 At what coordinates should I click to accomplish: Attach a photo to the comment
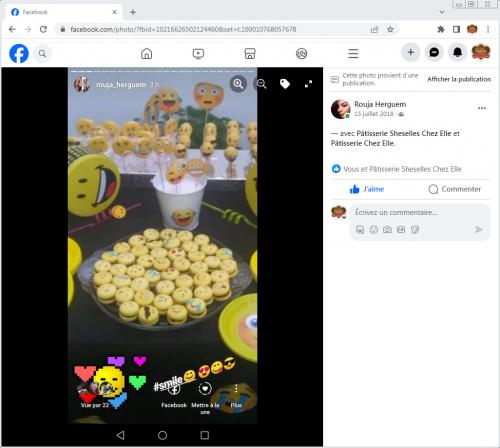coord(387,230)
